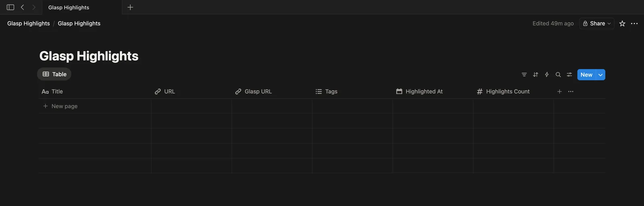Click the Title column header
The width and height of the screenshot is (644, 206).
(95, 92)
